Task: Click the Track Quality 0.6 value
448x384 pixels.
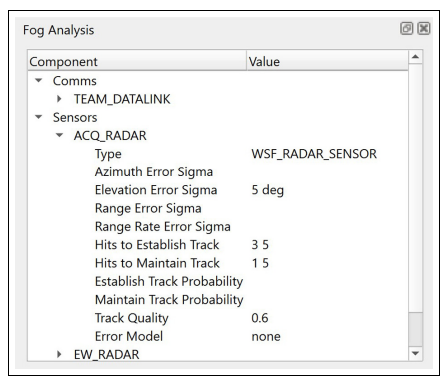Action: pyautogui.click(x=260, y=318)
